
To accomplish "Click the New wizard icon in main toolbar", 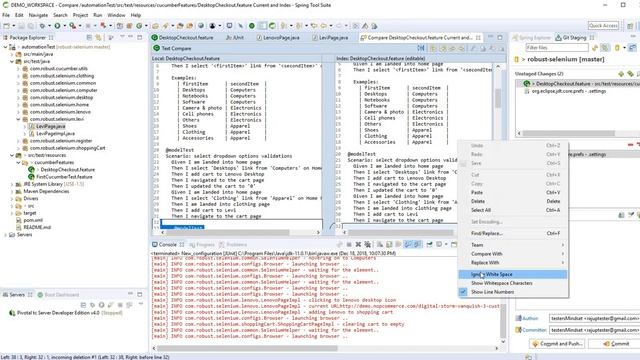I will coord(6,26).
